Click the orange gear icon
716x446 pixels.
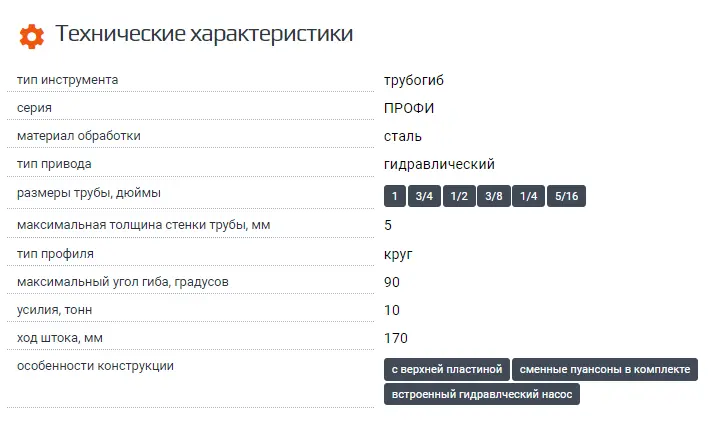tap(32, 36)
